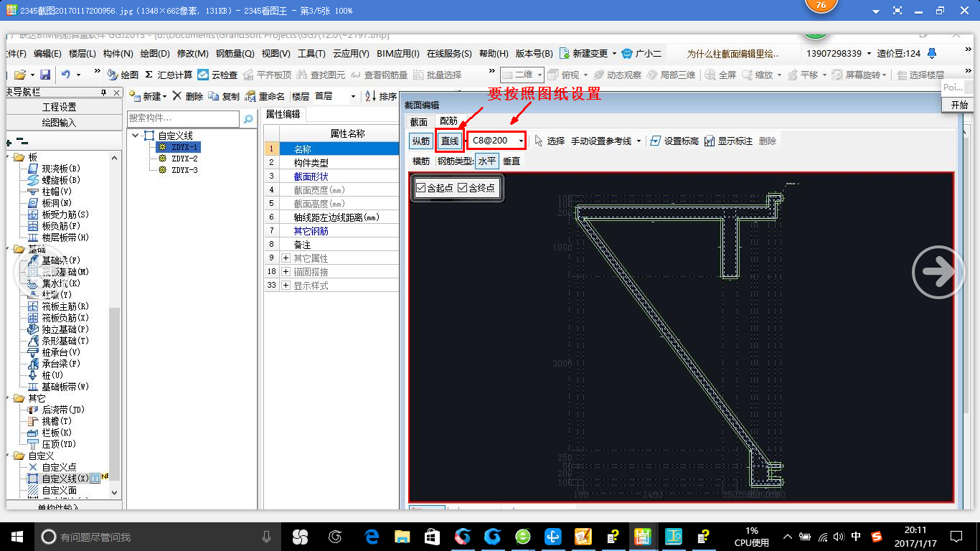Screen dimensions: 980x551
Task: Open 编辑(E) menu
Action: [47, 54]
